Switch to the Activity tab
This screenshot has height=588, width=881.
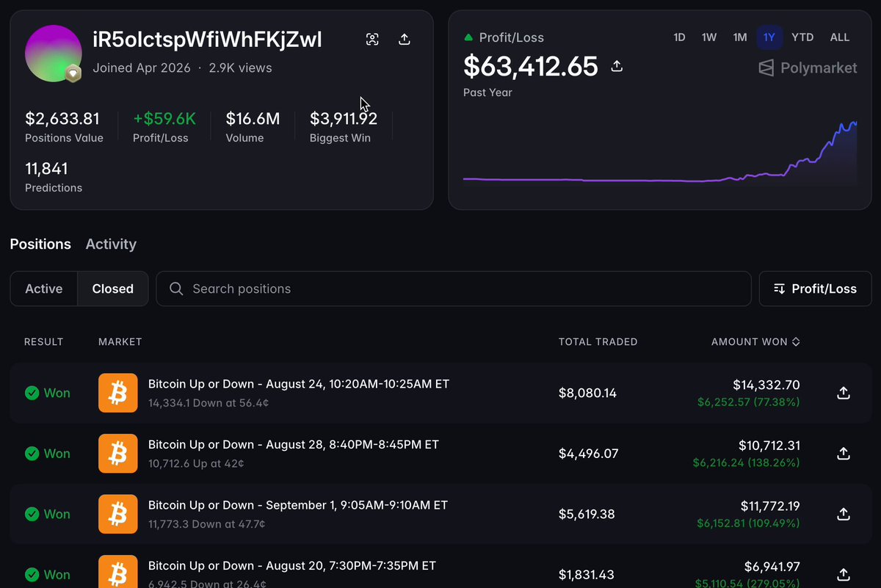(111, 244)
